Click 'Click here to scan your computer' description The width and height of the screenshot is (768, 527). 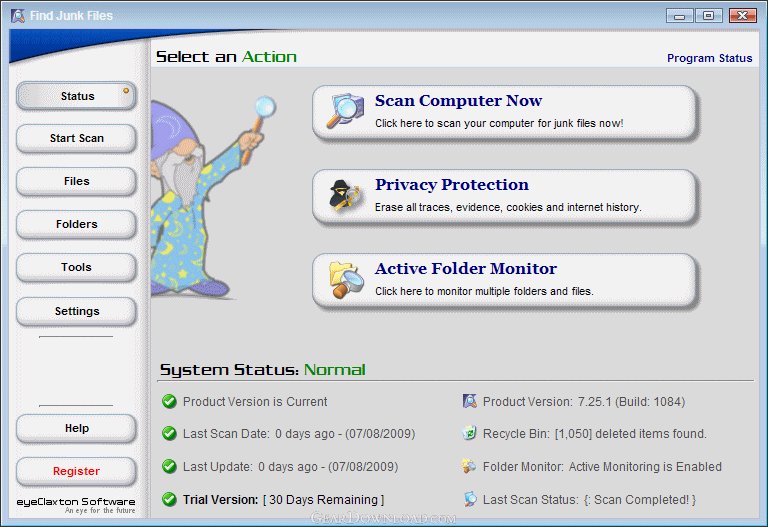[499, 123]
